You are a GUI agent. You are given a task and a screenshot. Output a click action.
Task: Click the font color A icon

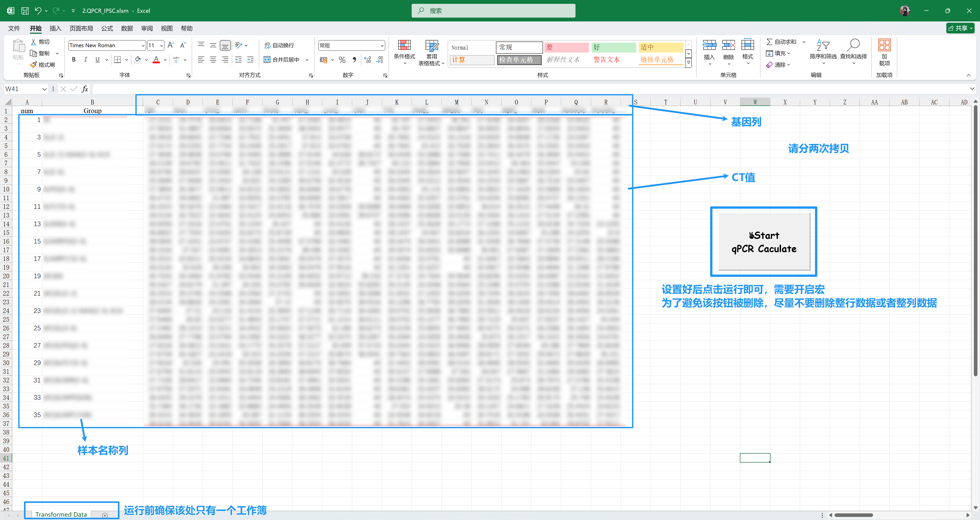[x=156, y=59]
